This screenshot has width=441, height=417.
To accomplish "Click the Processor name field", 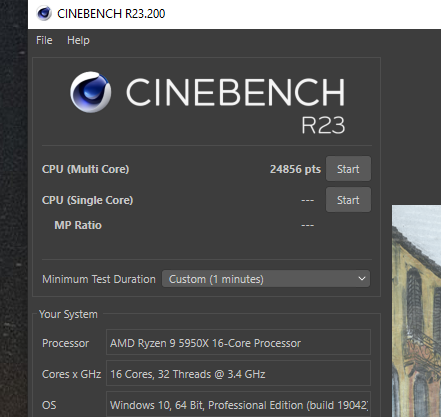I will 238,342.
